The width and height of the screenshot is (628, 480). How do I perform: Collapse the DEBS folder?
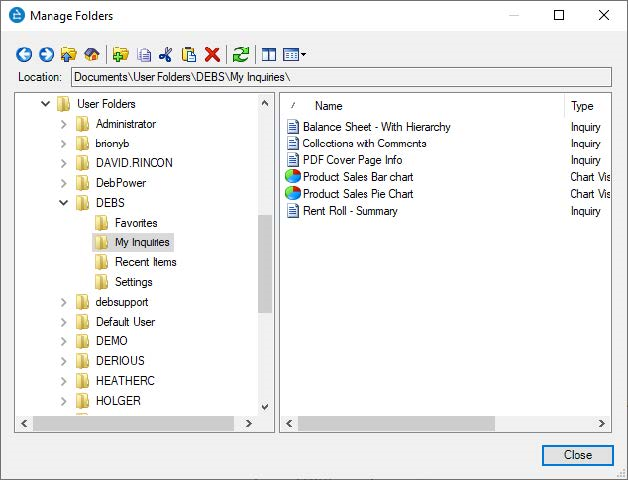(65, 203)
